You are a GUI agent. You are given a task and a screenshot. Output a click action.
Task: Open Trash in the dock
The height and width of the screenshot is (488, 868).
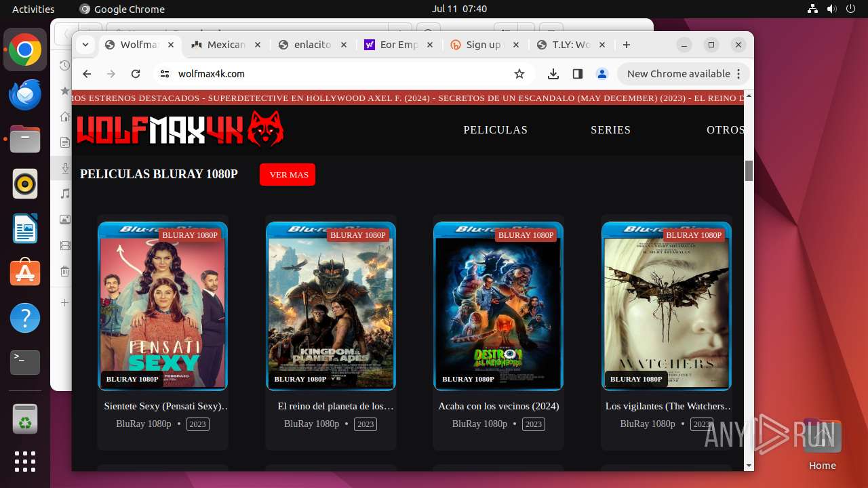pyautogui.click(x=25, y=418)
